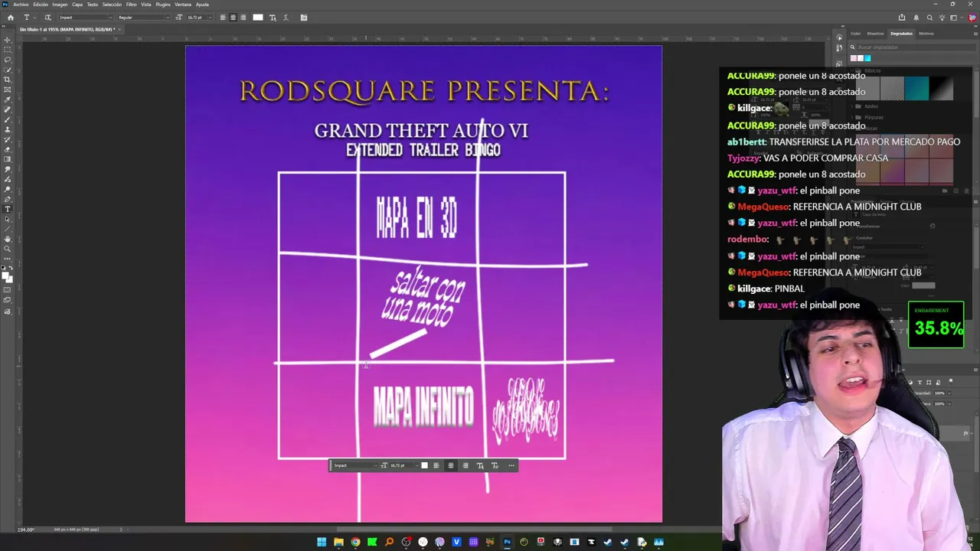The image size is (980, 551).
Task: Right-align text in the contextual task bar
Action: (465, 465)
